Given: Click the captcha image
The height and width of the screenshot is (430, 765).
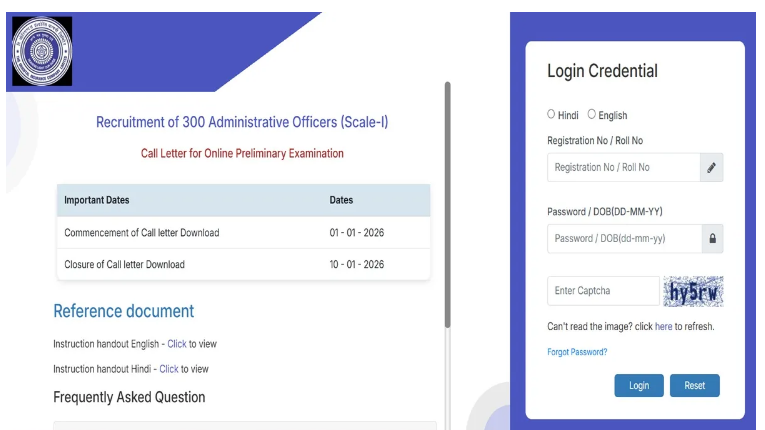Looking at the screenshot, I should pyautogui.click(x=693, y=291).
